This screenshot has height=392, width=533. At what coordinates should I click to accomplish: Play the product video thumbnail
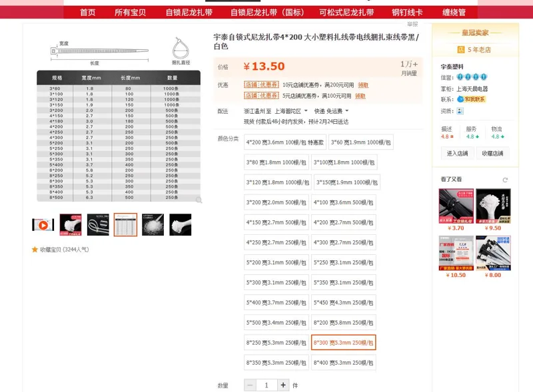click(43, 225)
